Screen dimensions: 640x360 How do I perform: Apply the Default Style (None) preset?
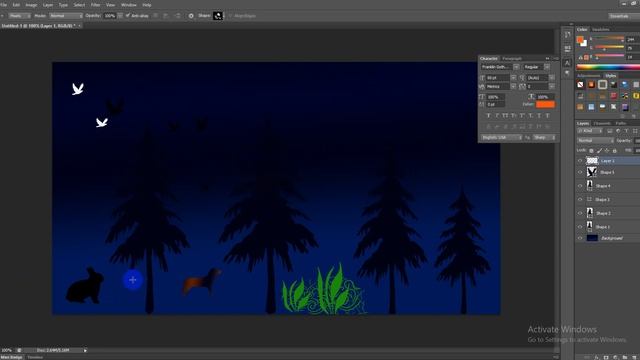click(580, 84)
